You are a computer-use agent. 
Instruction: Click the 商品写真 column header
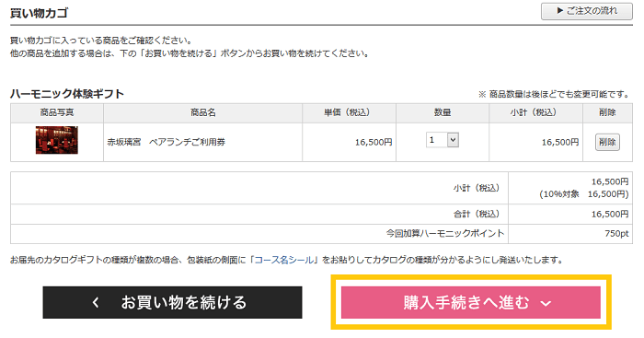tap(57, 112)
